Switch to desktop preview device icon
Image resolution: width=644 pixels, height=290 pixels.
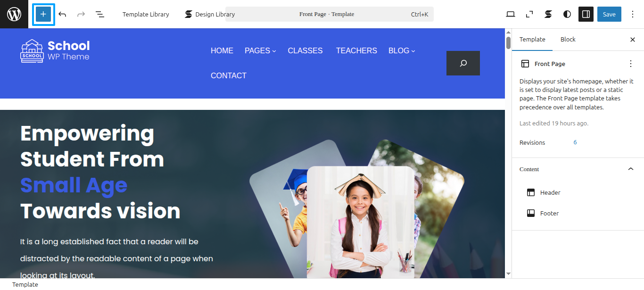511,14
